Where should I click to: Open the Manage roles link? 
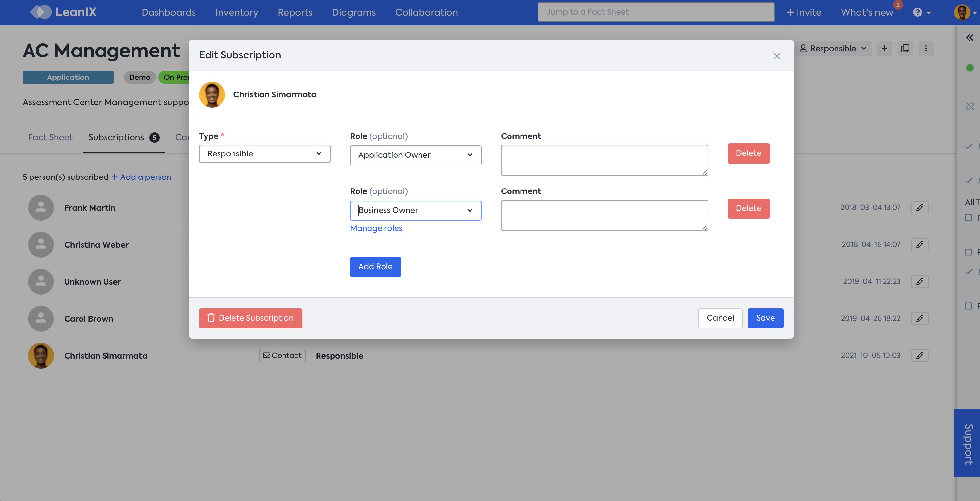point(376,228)
